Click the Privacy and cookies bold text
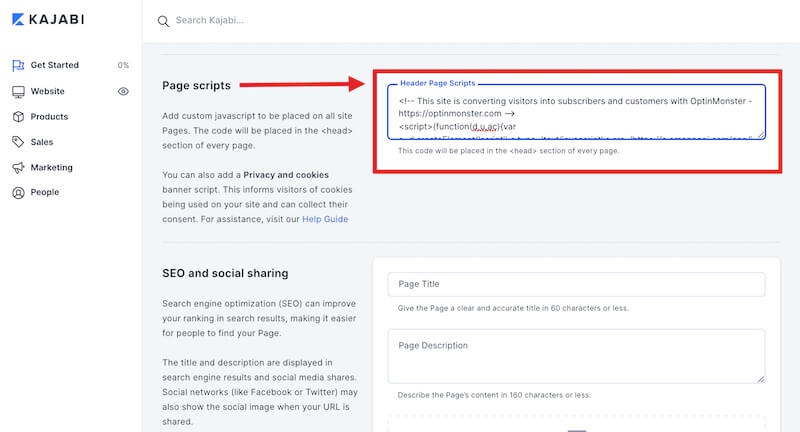 pos(286,175)
